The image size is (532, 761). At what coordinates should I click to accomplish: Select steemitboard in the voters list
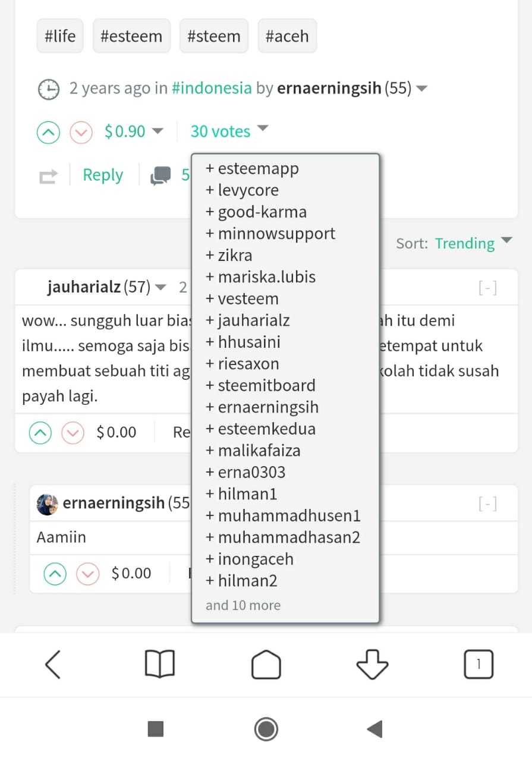(266, 385)
